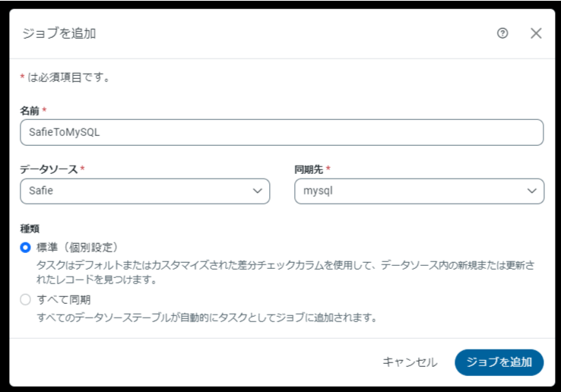Open the 同期先 dropdown showing mysql

coord(410,191)
